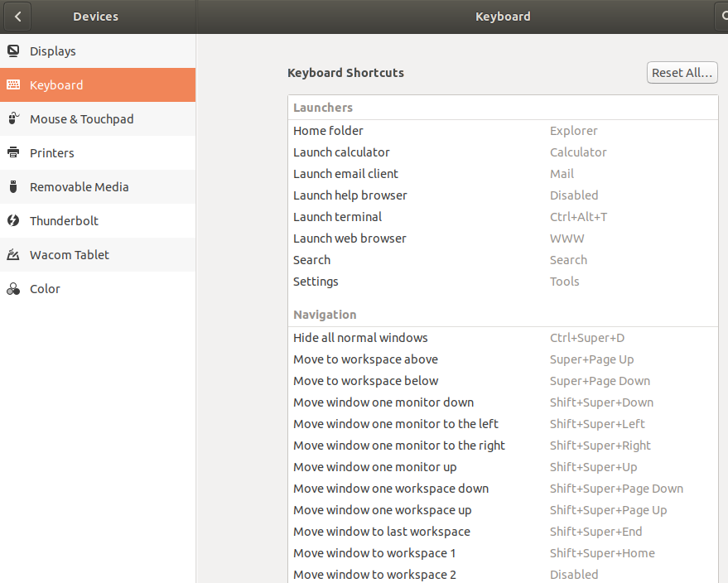Click the Thunderbolt icon
The height and width of the screenshot is (583, 728).
point(13,220)
